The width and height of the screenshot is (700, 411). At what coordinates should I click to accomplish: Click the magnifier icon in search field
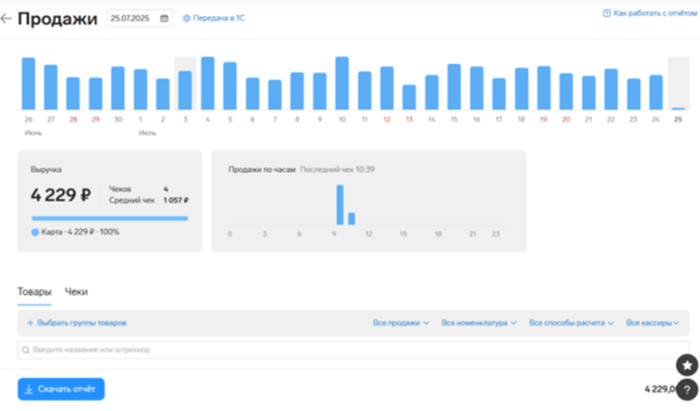tap(26, 350)
